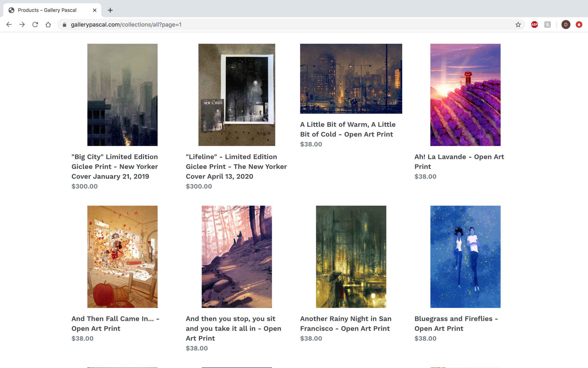Bookmark this page with the star icon
The width and height of the screenshot is (588, 368).
click(518, 24)
